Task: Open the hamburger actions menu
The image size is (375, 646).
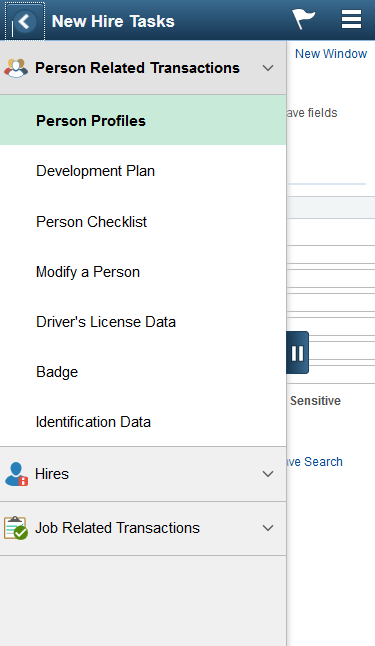Action: (x=352, y=19)
